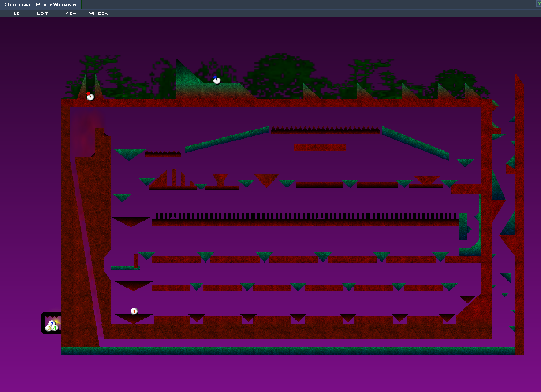
Task: Select the blue flag marker on the hill
Action: 216,80
